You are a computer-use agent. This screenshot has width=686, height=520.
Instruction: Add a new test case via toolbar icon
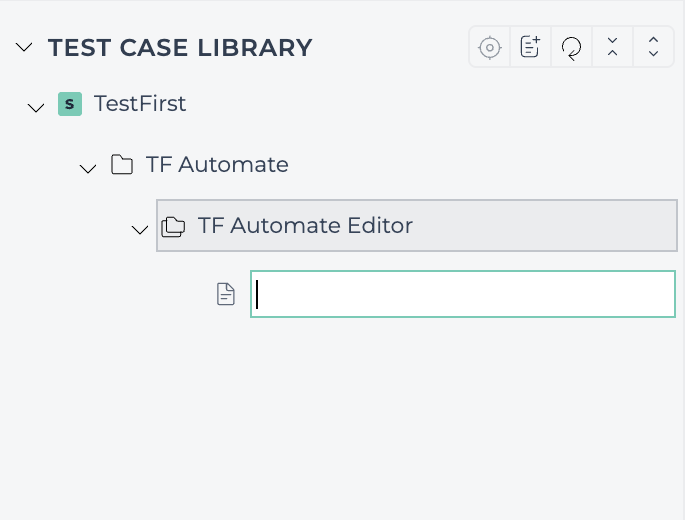pos(530,47)
